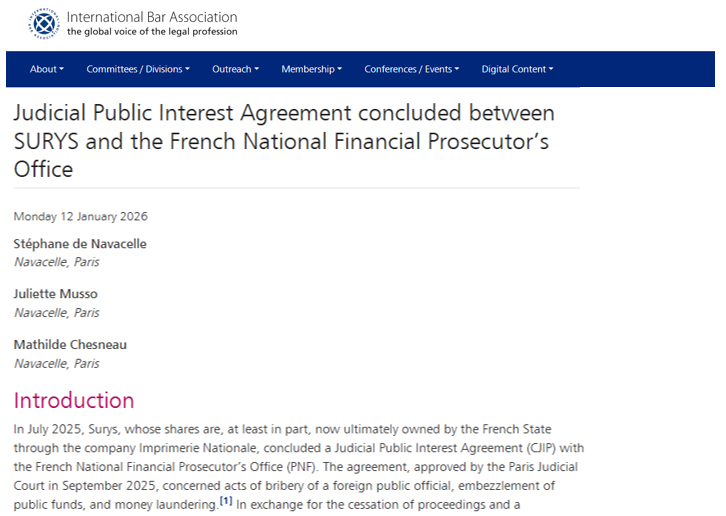Viewport: 726px width, 516px height.
Task: Click the Introduction section heading
Action: pyautogui.click(x=74, y=401)
